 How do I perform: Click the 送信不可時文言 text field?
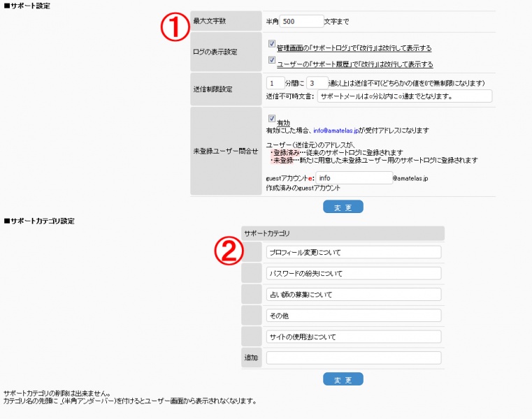[x=404, y=96]
